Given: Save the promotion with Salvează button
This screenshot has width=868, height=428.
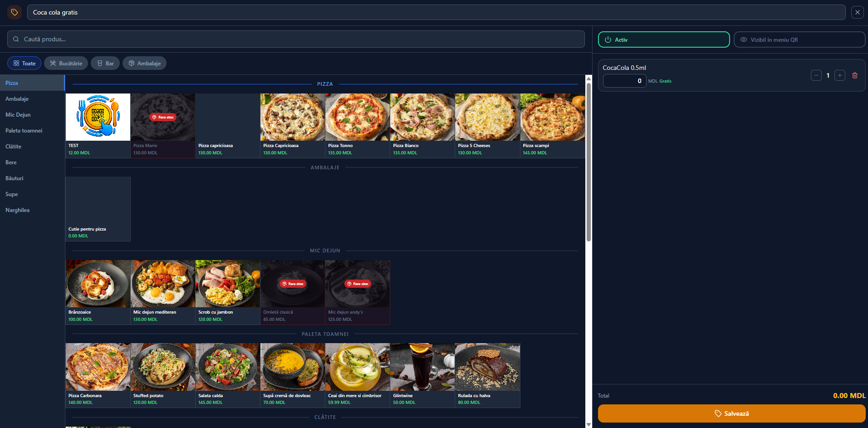Looking at the screenshot, I should 731,413.
